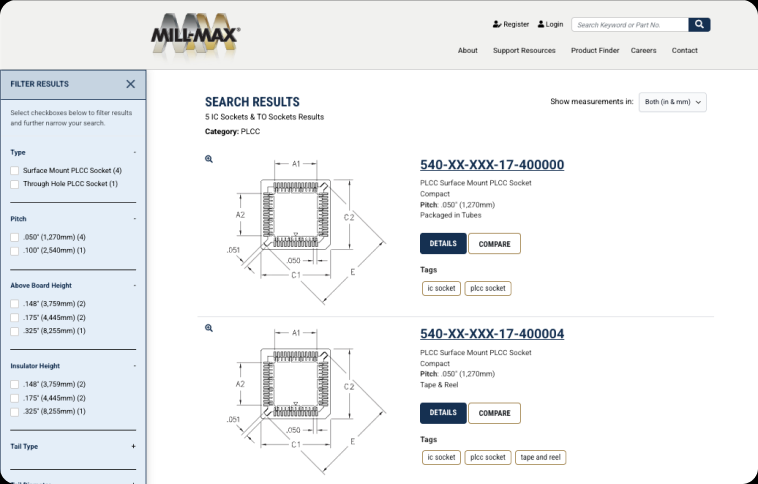This screenshot has height=484, width=758.
Task: Click the ic socket tag of 540-XX-XXX-17-400000
Action: coord(441,288)
